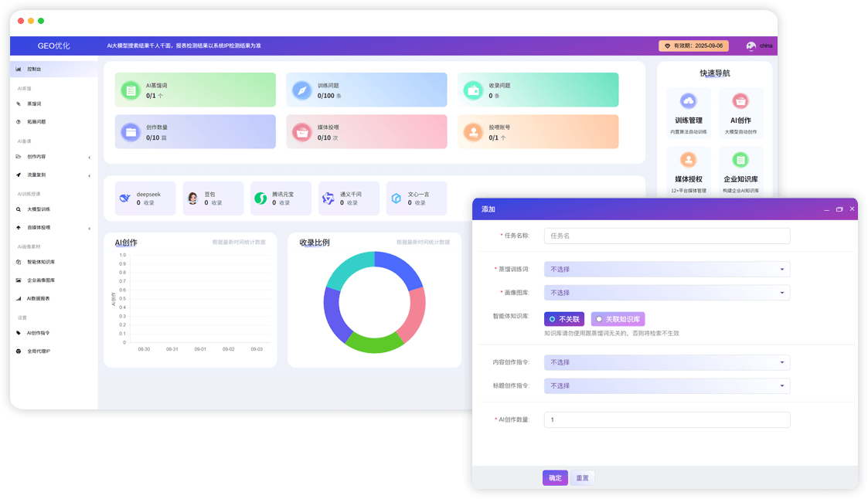Click the user avatar next to china
This screenshot has height=499, width=868.
(x=751, y=46)
